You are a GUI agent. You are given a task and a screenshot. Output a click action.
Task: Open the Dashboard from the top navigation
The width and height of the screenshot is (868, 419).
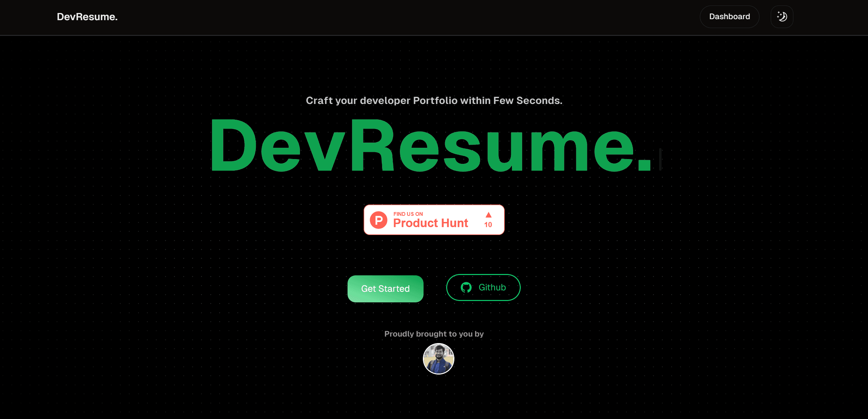729,16
